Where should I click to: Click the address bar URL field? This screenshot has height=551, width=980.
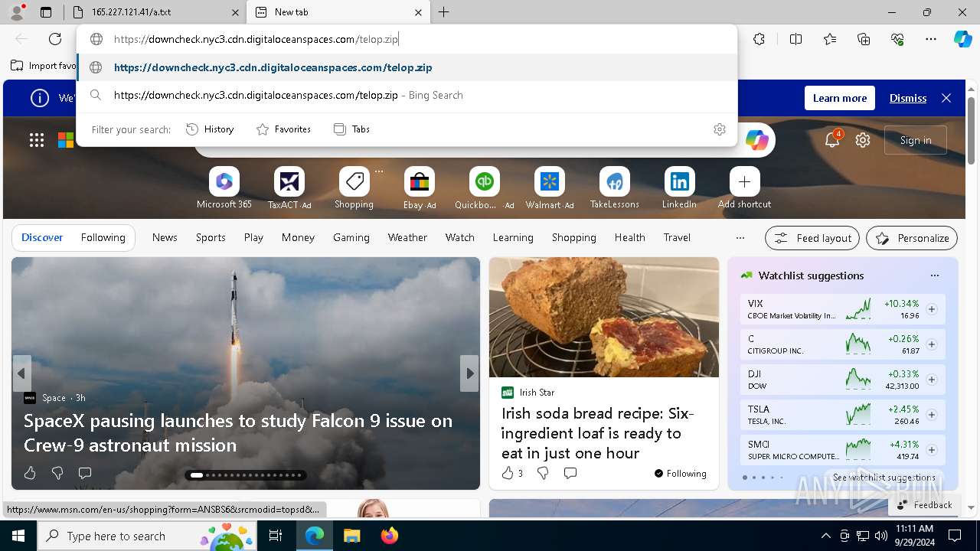(x=407, y=39)
